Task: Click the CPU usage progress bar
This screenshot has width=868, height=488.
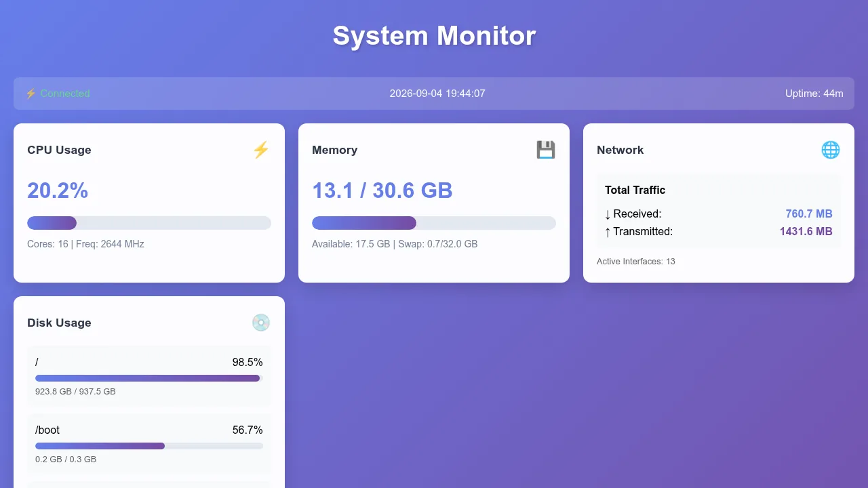Action: [x=149, y=223]
